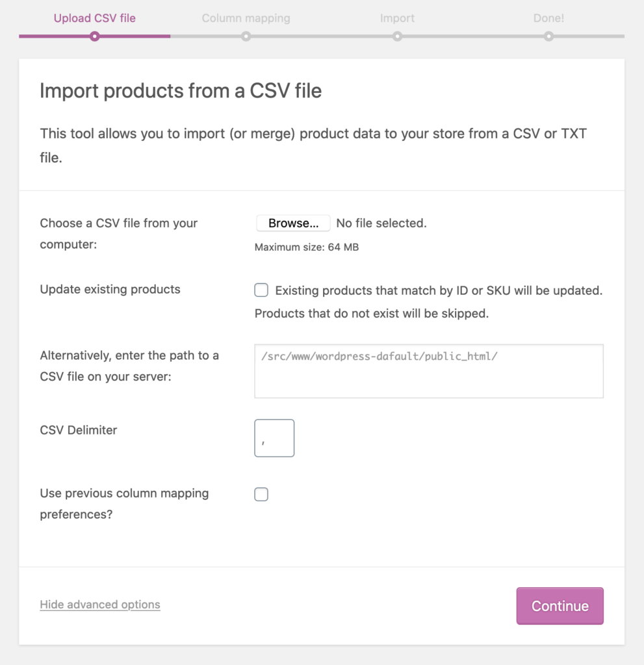The height and width of the screenshot is (665, 644).
Task: Click Hide advanced options
Action: click(99, 605)
